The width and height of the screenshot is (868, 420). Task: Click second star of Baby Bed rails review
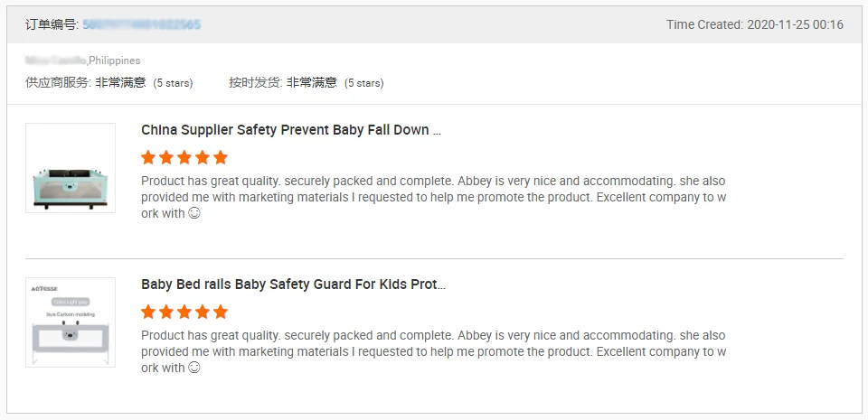[166, 312]
